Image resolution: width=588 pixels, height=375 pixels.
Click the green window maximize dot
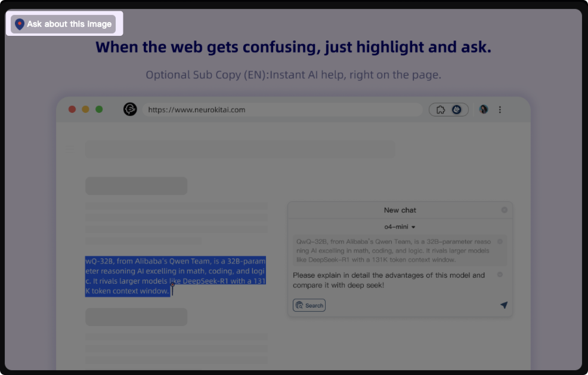tap(99, 109)
